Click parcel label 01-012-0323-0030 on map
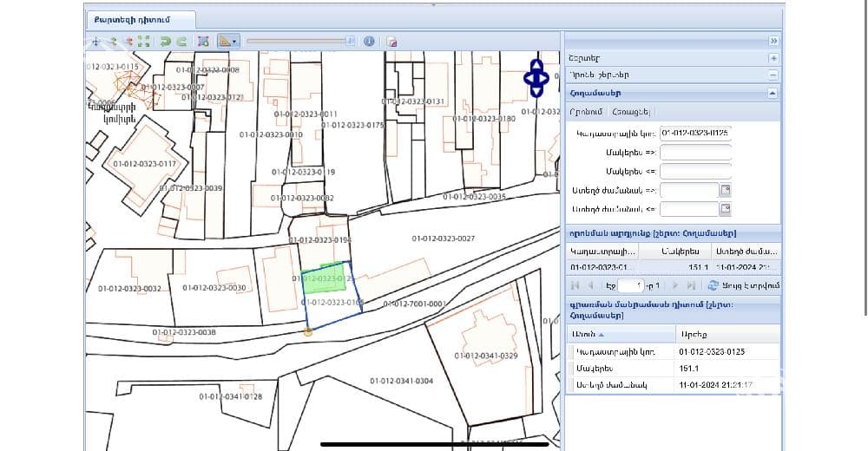This screenshot has width=868, height=451. (x=214, y=288)
